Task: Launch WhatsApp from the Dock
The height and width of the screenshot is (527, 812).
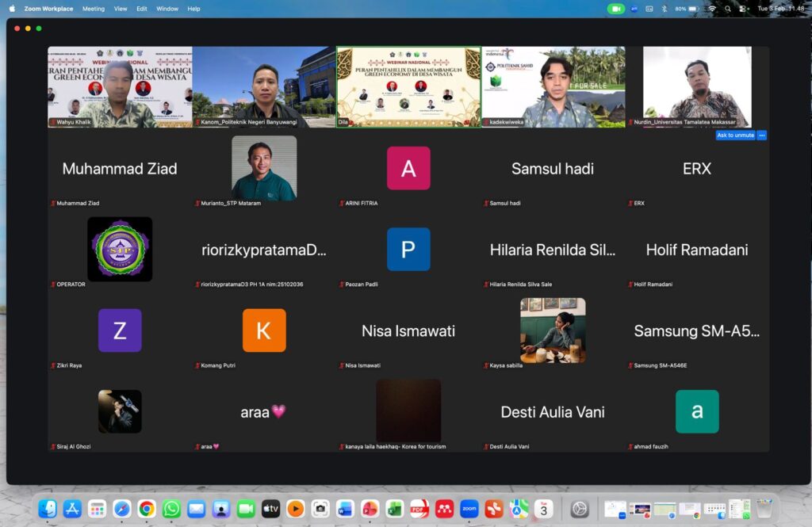Action: coord(172,509)
